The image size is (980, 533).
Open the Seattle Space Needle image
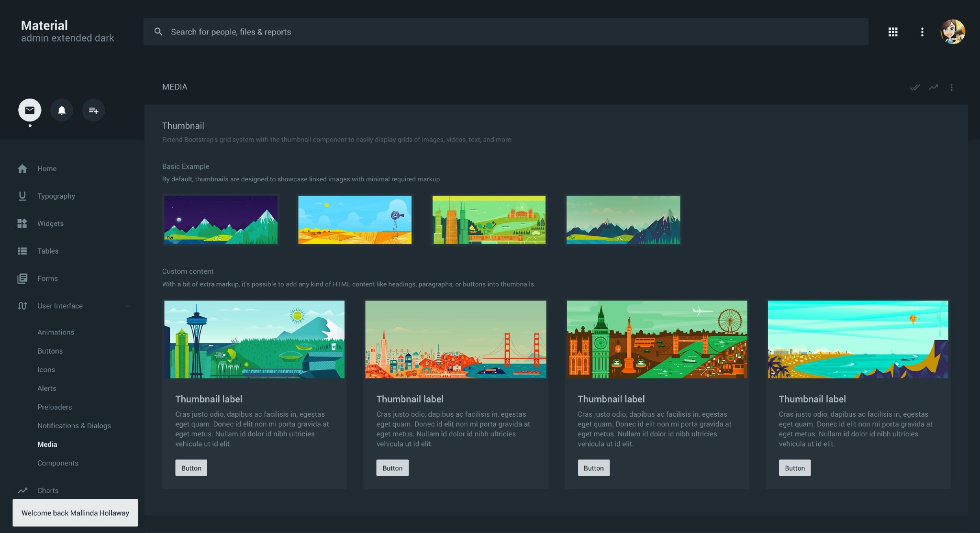[x=254, y=339]
